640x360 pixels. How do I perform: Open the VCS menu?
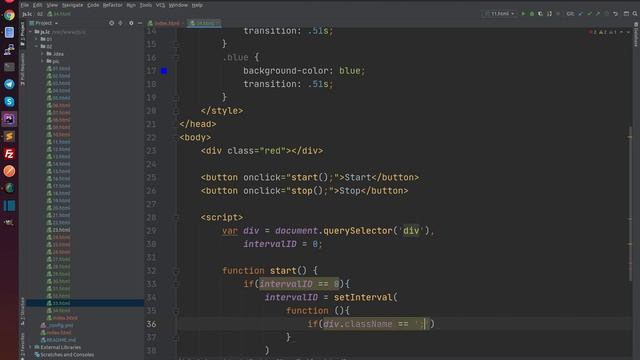pos(160,5)
